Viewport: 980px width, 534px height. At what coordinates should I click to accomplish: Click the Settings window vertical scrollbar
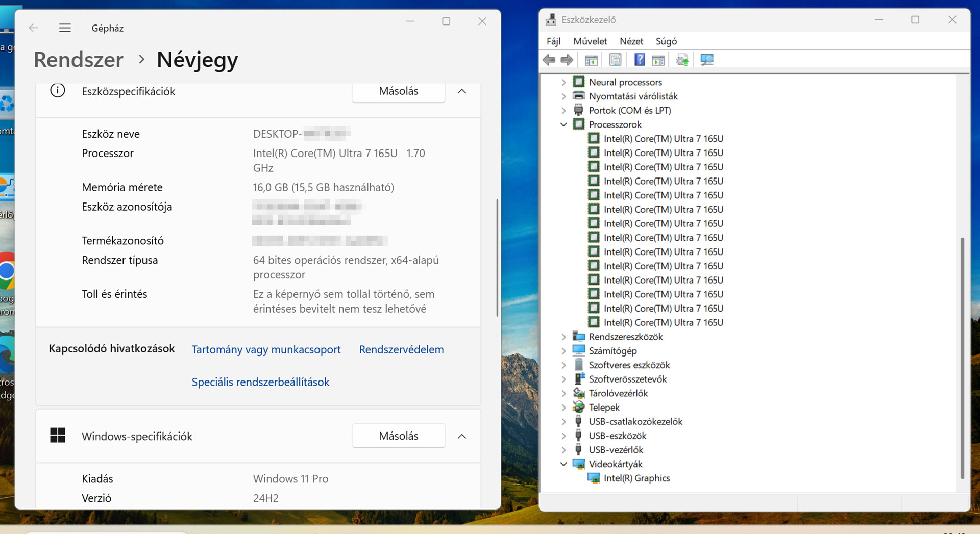coord(497,258)
